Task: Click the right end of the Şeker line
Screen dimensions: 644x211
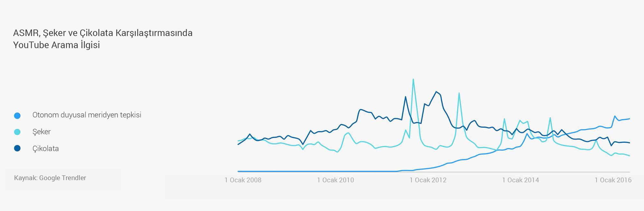Action: 629,156
